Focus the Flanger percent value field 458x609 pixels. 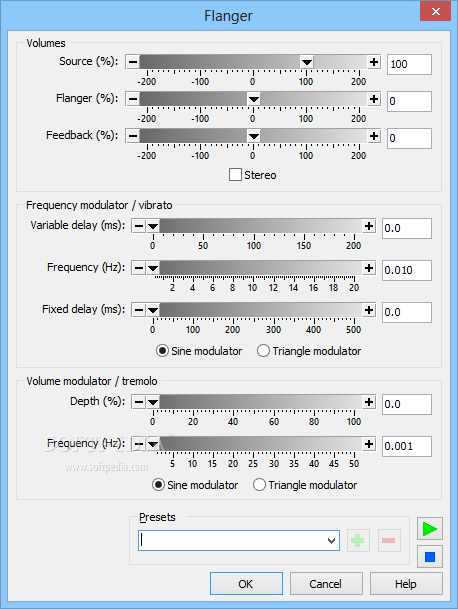click(x=409, y=101)
